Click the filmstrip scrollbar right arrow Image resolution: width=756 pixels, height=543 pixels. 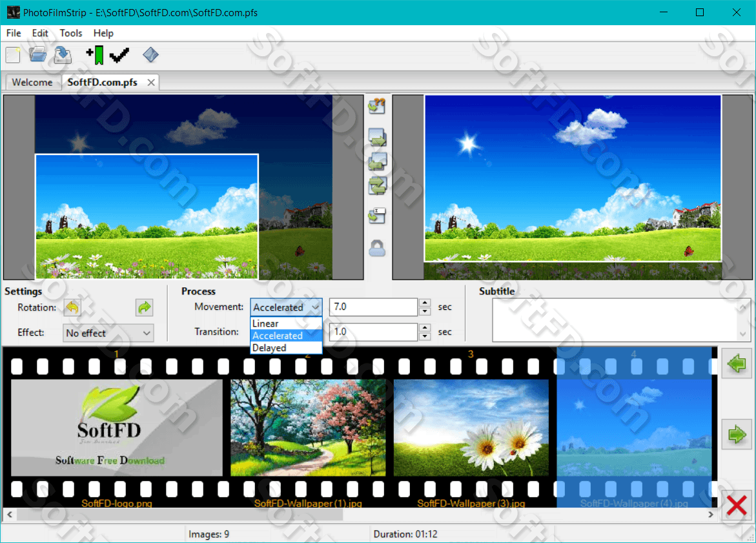point(711,515)
